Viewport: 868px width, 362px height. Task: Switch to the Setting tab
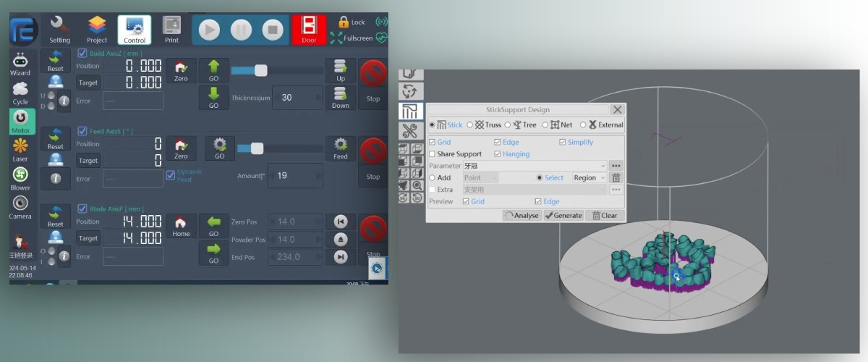[x=59, y=30]
